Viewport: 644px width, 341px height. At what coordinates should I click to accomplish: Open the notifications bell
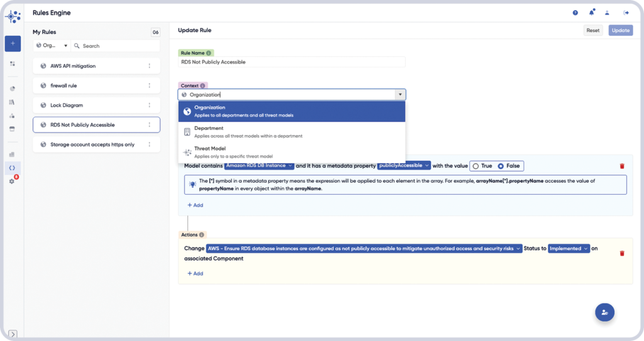coord(592,13)
